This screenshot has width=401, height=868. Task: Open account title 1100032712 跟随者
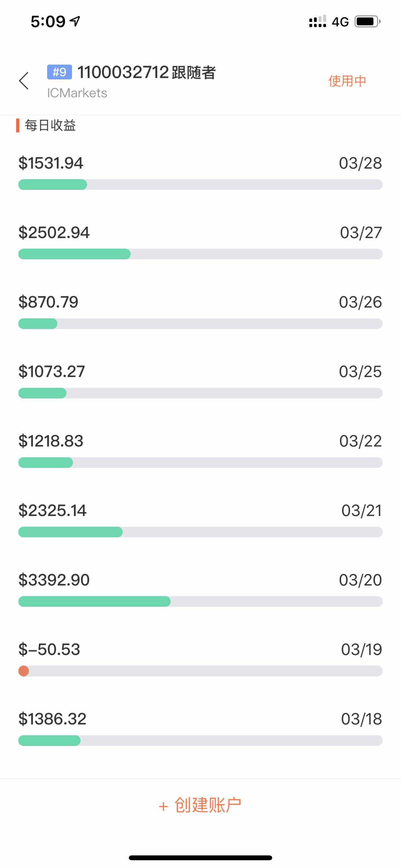coord(147,72)
